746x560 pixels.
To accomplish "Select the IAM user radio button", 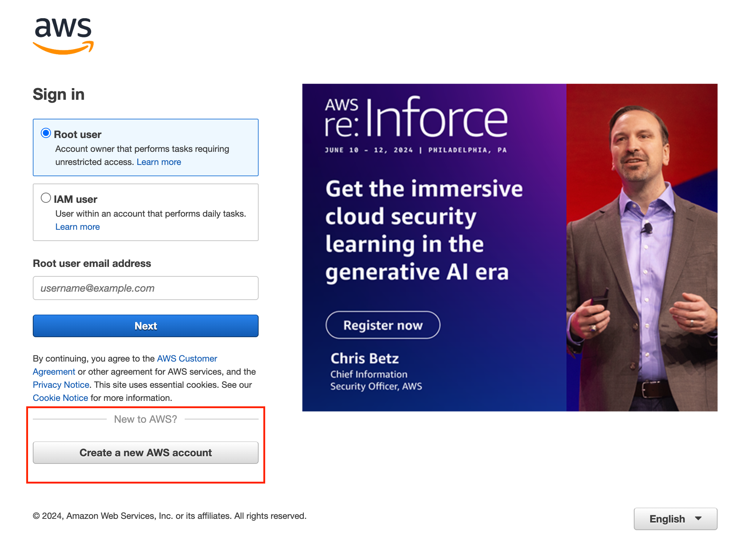I will 46,198.
